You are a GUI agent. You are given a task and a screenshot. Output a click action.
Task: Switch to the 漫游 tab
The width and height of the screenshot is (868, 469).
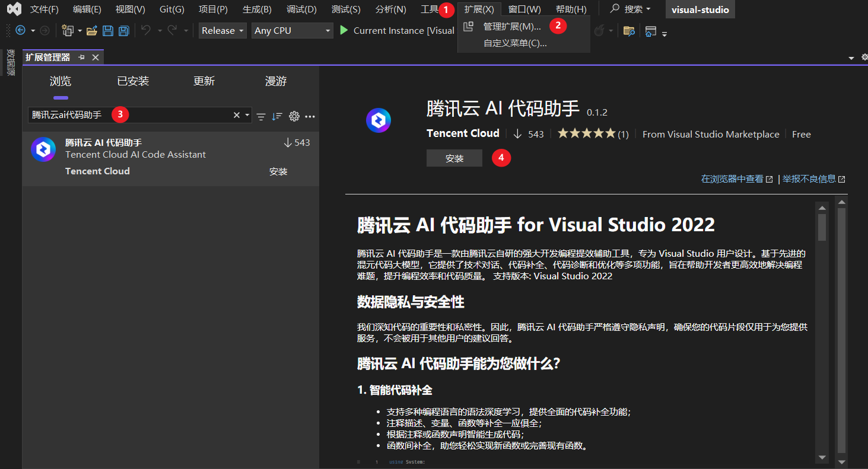point(276,81)
